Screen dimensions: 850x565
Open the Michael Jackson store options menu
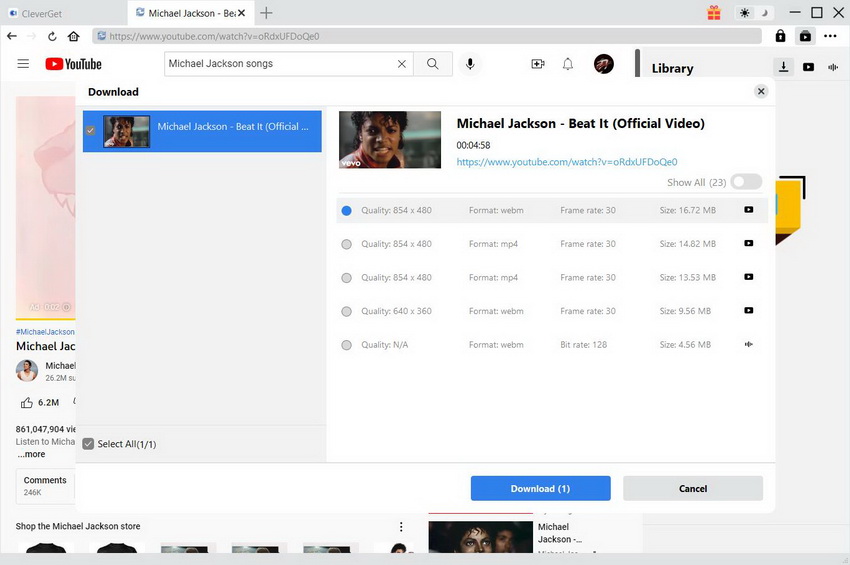pos(401,527)
